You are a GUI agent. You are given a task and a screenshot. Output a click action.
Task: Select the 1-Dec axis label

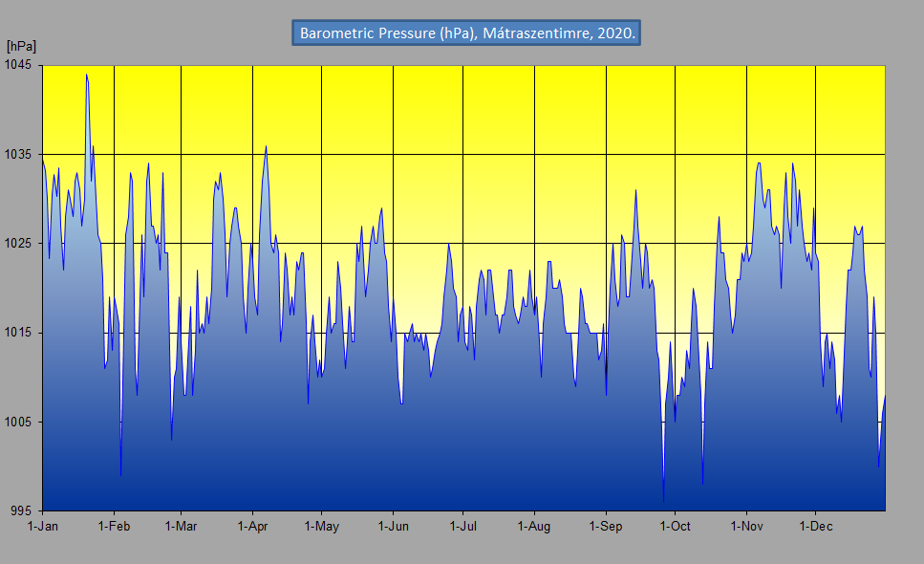(x=815, y=527)
